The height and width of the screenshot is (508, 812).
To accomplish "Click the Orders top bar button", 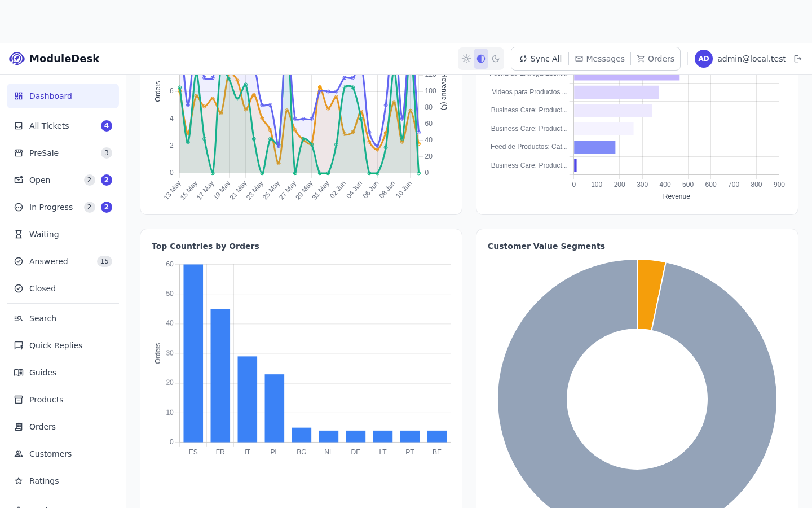I will coord(655,59).
